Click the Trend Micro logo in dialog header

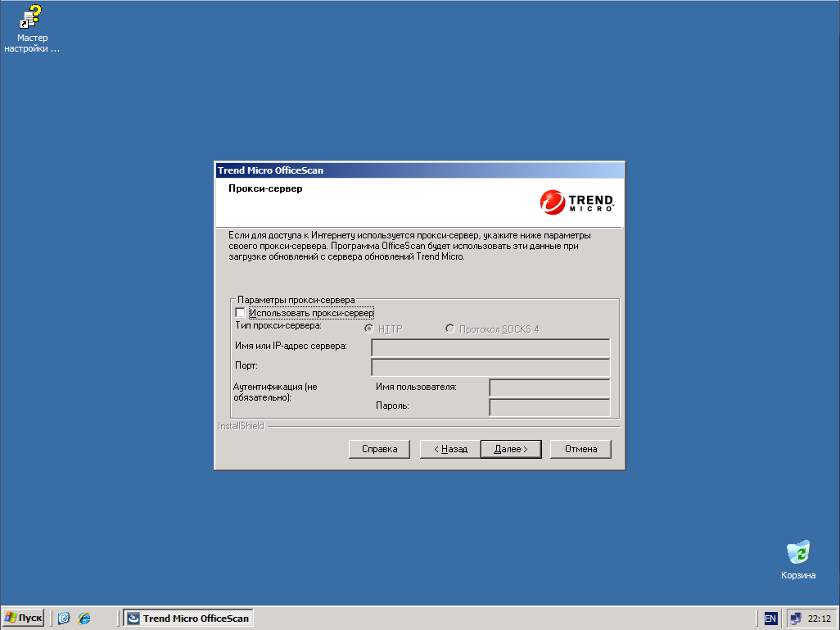[576, 202]
